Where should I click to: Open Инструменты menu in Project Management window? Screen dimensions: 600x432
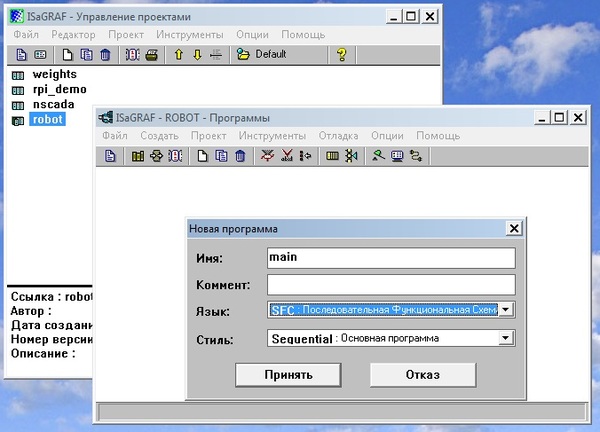pyautogui.click(x=189, y=34)
